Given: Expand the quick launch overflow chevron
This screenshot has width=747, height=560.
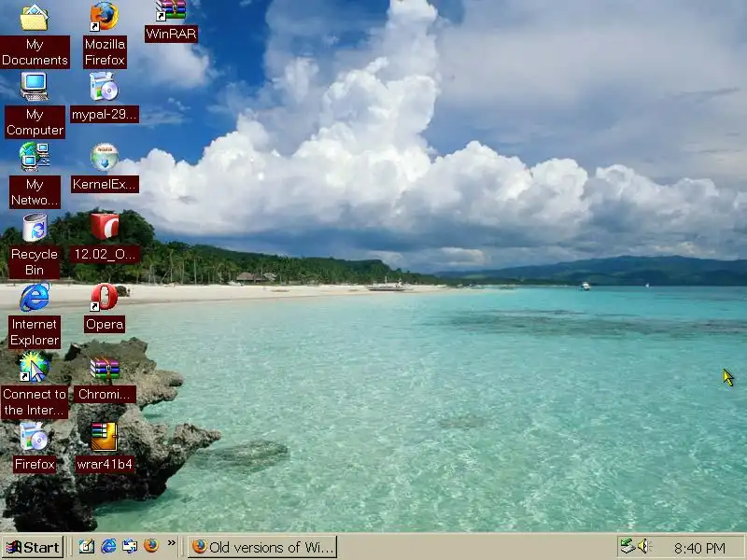Looking at the screenshot, I should tap(172, 543).
